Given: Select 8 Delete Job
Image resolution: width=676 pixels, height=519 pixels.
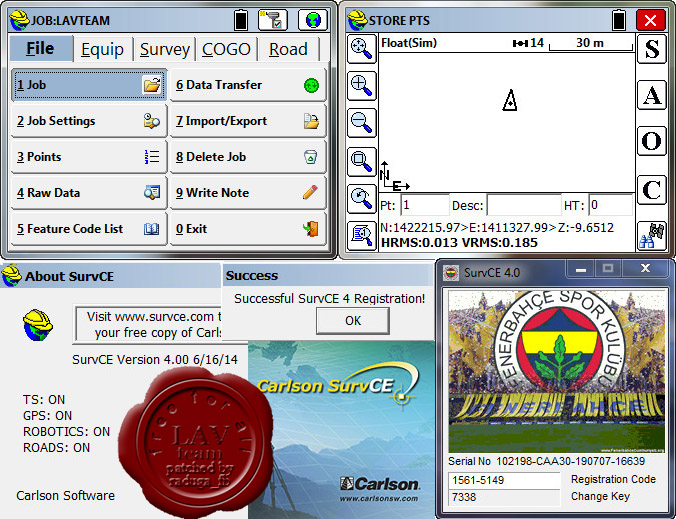Looking at the screenshot, I should click(248, 157).
